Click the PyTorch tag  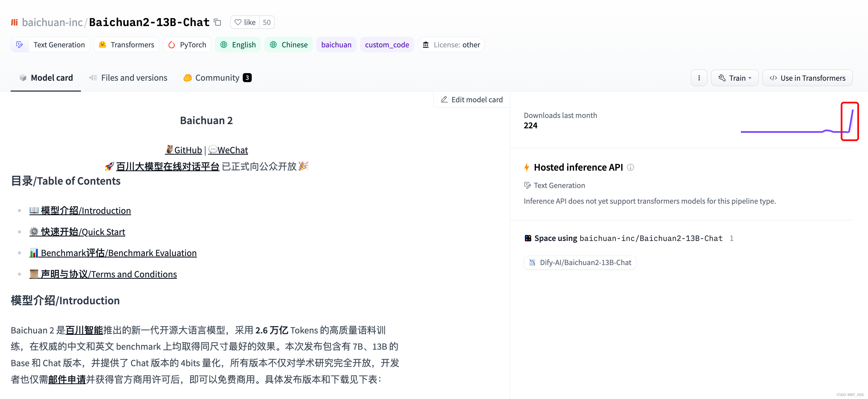187,45
